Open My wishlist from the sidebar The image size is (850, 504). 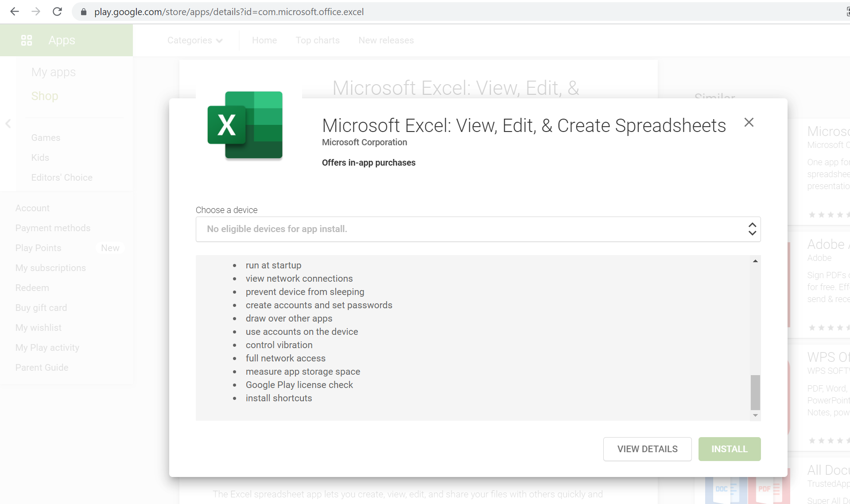[x=38, y=328]
